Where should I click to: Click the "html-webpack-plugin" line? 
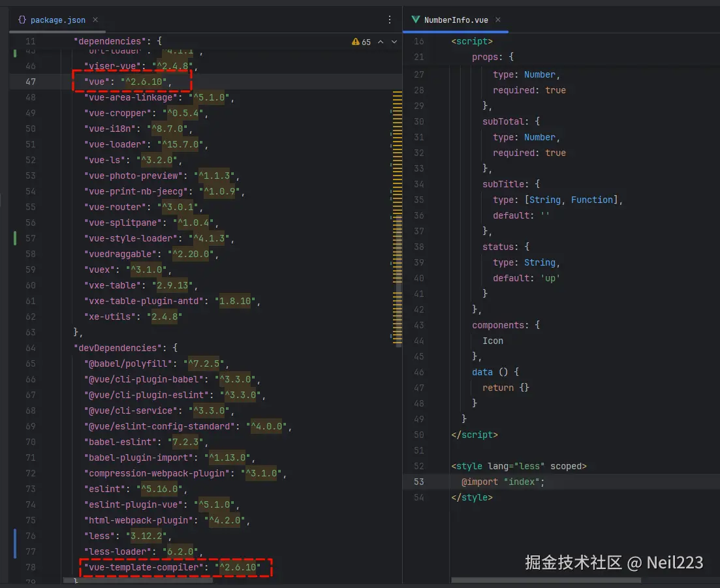pyautogui.click(x=166, y=521)
